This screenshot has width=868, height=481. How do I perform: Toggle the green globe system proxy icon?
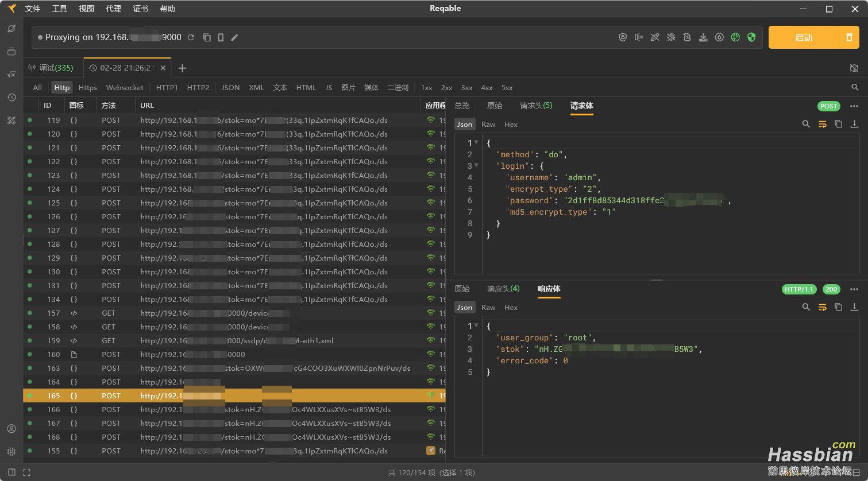(735, 37)
